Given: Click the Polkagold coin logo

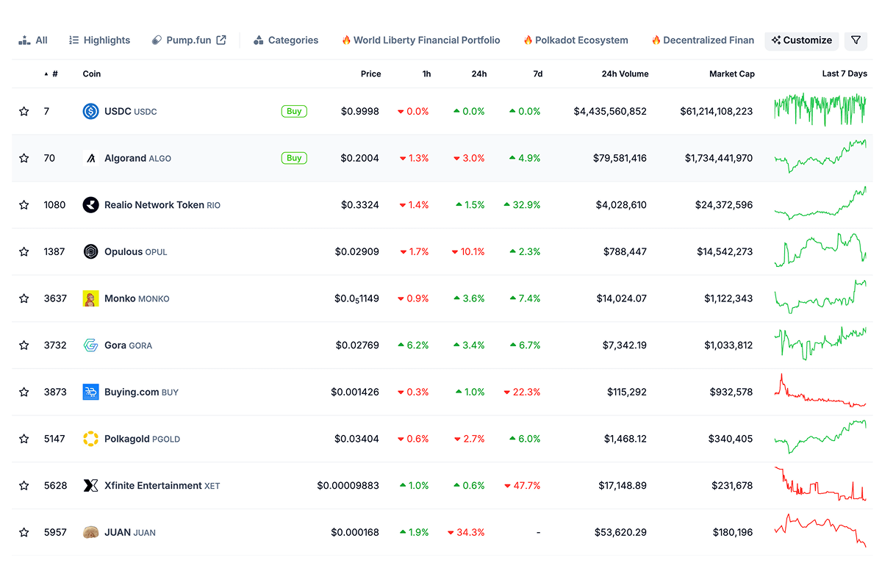Looking at the screenshot, I should (x=90, y=439).
